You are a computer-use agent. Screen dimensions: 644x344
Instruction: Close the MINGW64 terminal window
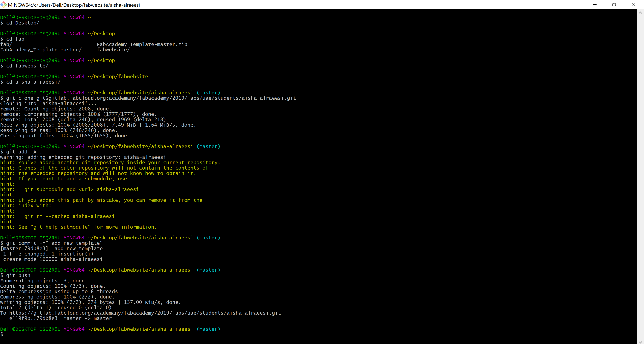click(x=633, y=5)
